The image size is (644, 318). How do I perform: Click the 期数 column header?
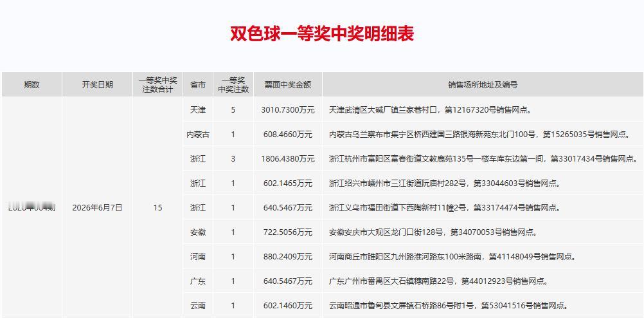[x=31, y=85]
